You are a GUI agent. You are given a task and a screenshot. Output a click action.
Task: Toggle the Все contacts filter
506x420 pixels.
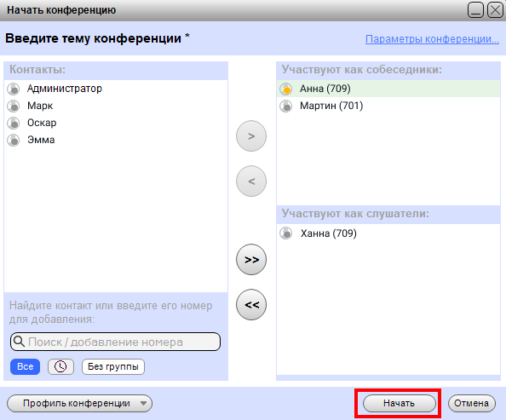point(26,366)
